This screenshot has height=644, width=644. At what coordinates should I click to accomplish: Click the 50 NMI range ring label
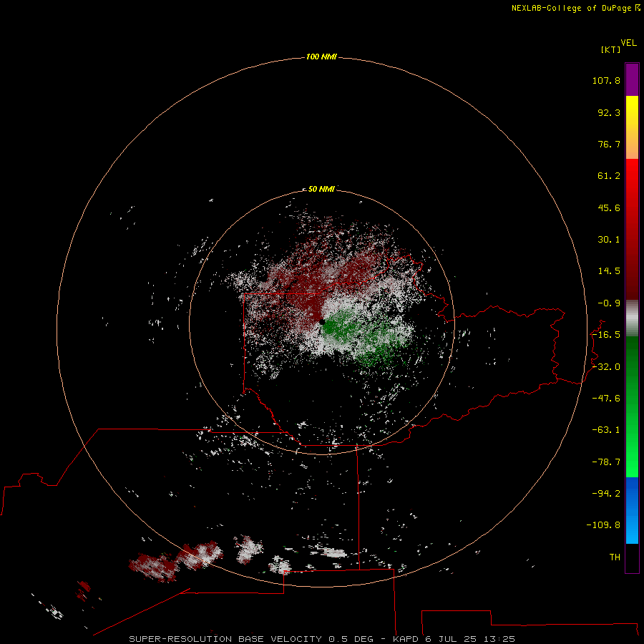pos(321,189)
